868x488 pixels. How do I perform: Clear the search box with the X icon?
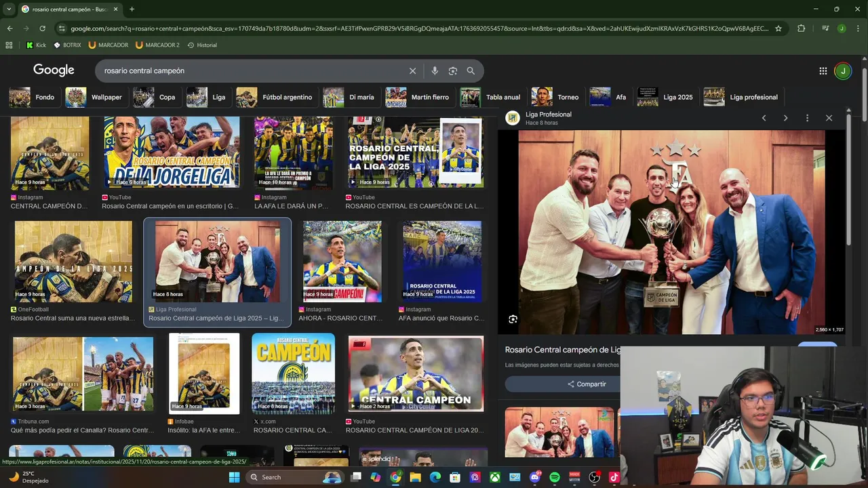[412, 70]
